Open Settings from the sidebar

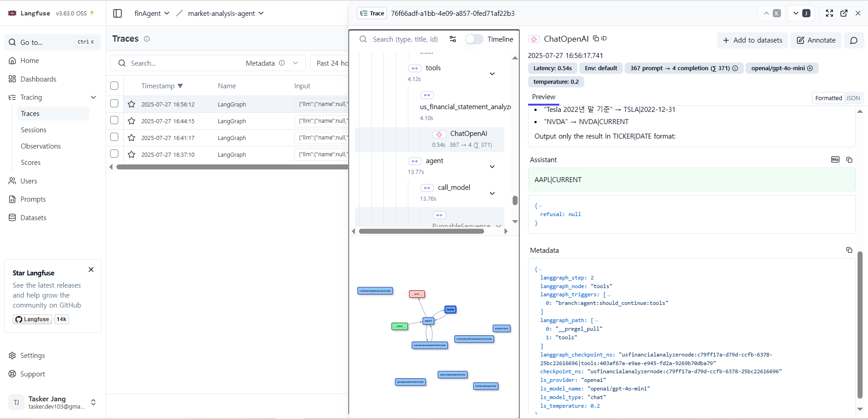[x=32, y=355]
